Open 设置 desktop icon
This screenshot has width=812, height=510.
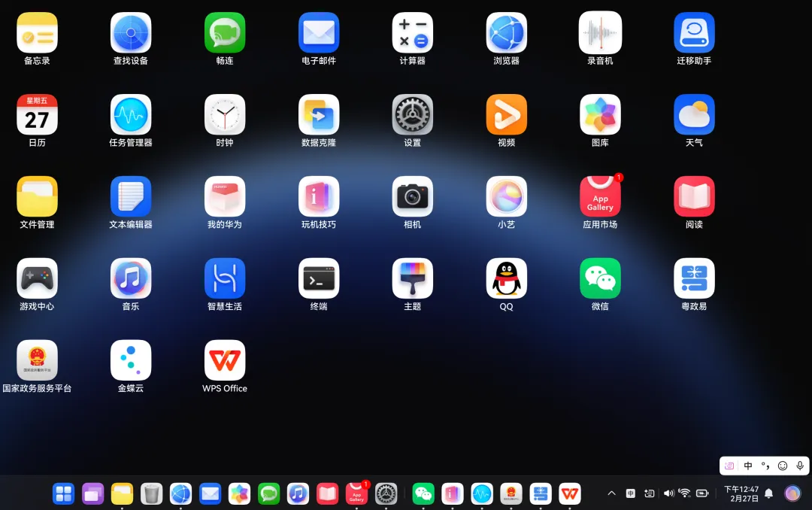tap(412, 114)
